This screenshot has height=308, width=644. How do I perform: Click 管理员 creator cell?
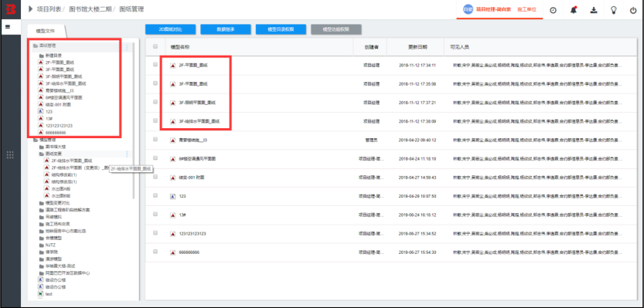pos(371,140)
